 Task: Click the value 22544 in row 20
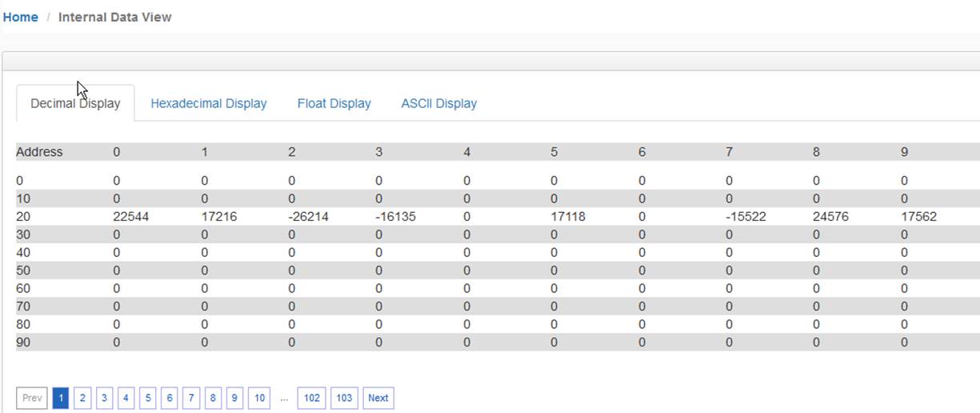tap(131, 216)
